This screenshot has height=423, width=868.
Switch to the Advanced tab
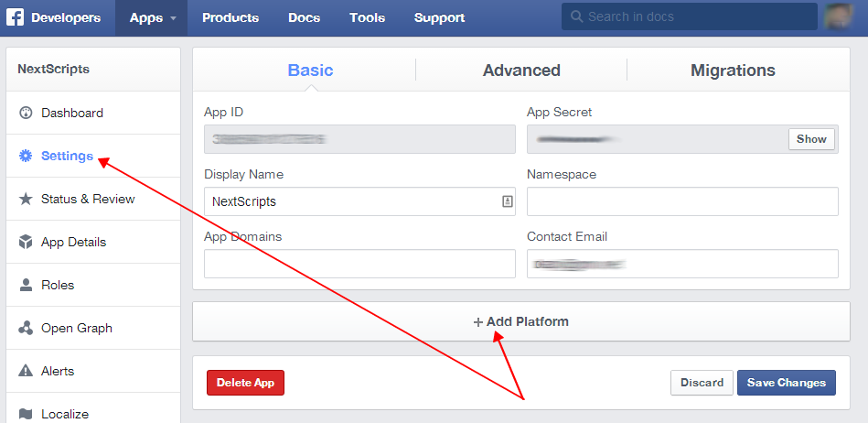coord(521,70)
